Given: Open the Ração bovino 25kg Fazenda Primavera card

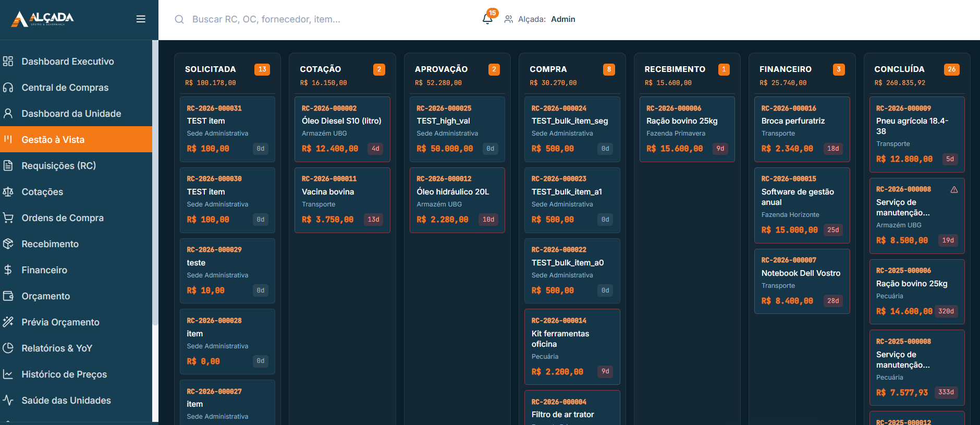Looking at the screenshot, I should [687, 129].
